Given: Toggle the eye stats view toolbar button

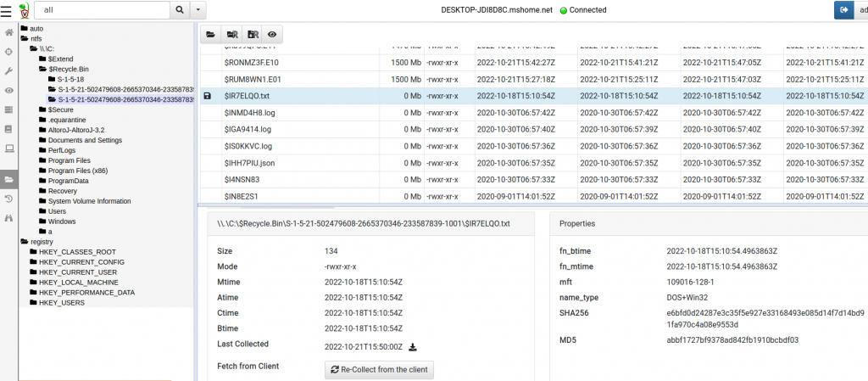Looking at the screenshot, I should 272,34.
